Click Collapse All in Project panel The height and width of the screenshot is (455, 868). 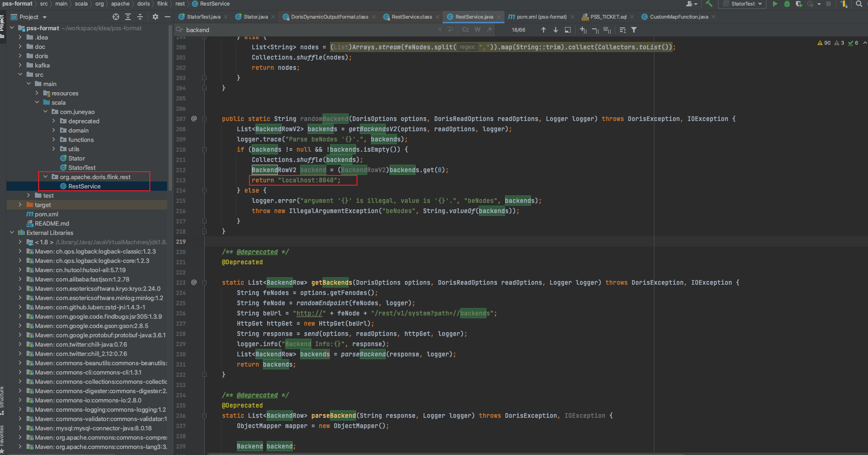click(140, 17)
